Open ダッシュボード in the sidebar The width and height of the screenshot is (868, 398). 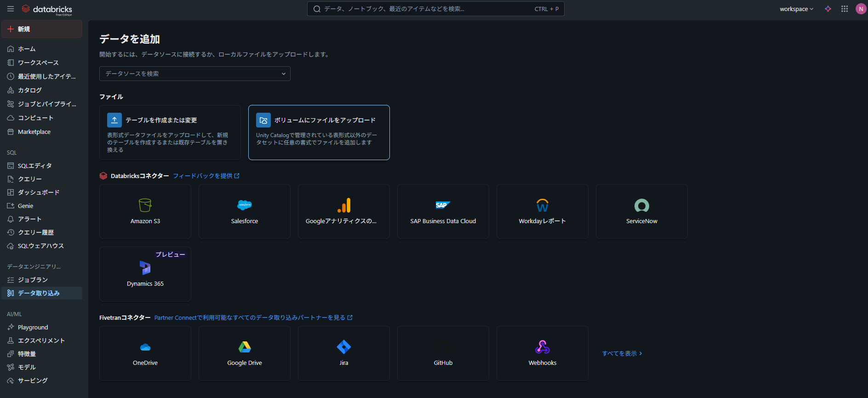click(42, 192)
